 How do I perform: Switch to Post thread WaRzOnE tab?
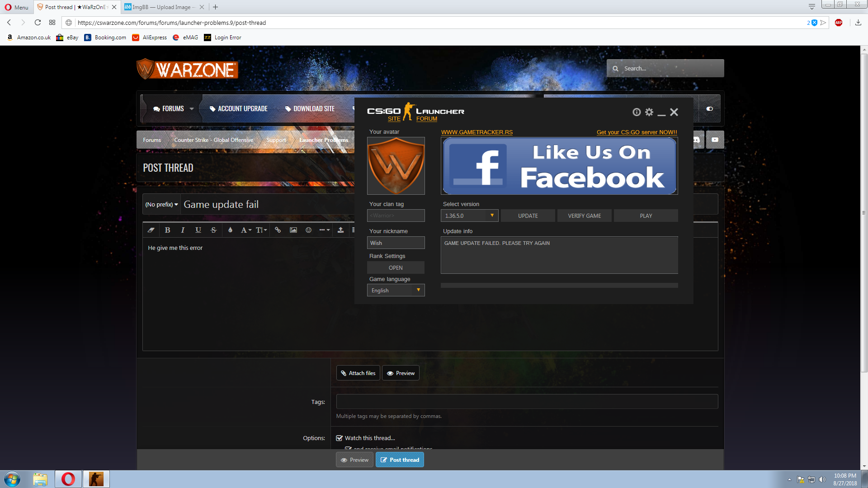[76, 7]
